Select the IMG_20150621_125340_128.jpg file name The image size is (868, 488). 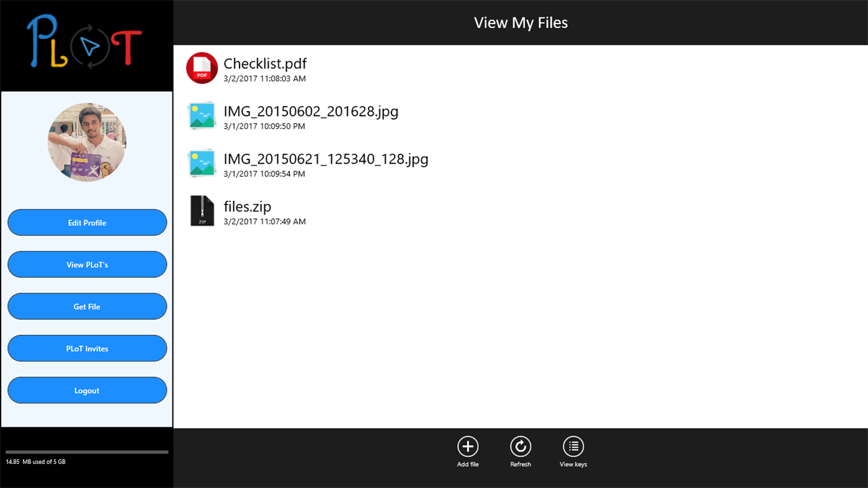point(326,159)
